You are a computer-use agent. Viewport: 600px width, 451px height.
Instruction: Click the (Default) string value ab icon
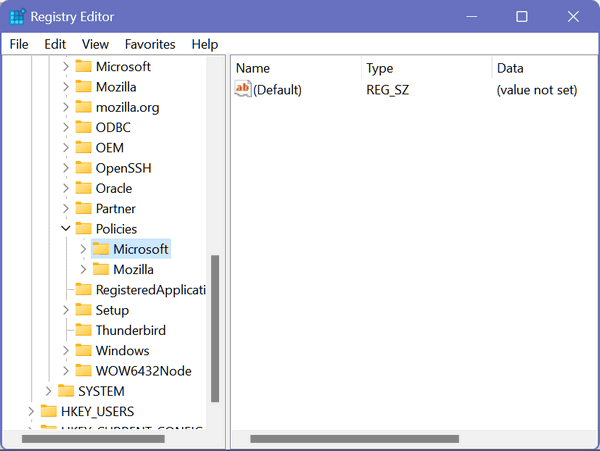coord(243,89)
